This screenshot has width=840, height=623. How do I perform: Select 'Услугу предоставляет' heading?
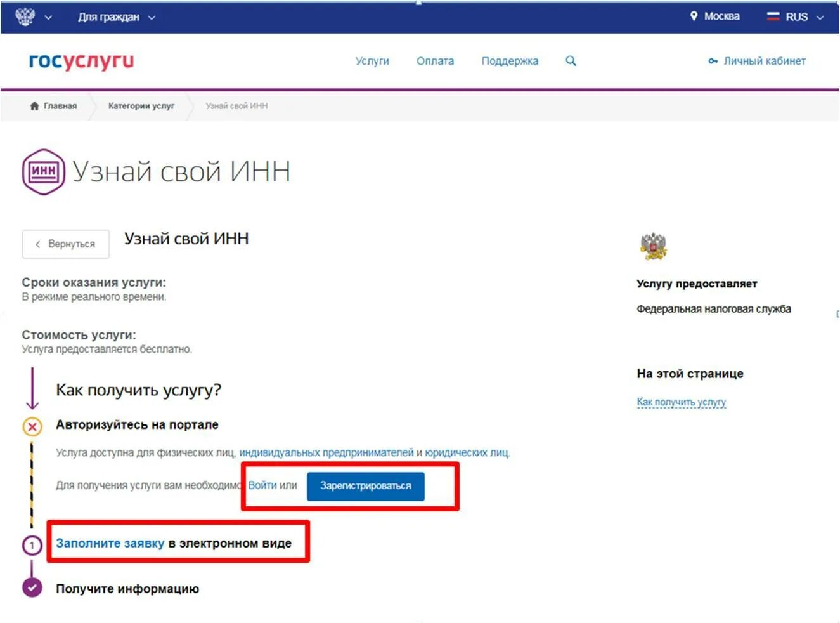697,284
